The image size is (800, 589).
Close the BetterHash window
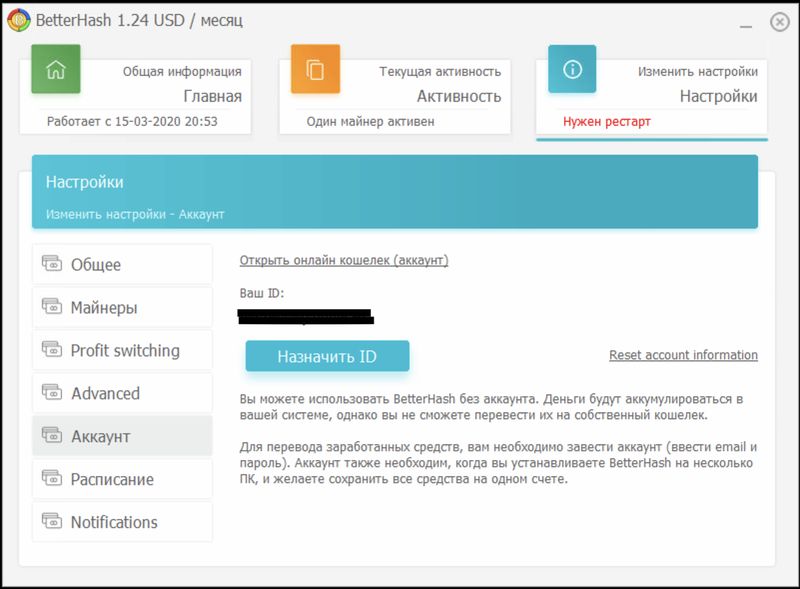[779, 21]
